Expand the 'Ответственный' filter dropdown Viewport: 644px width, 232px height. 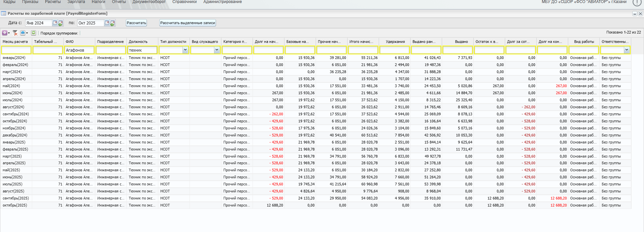point(627,50)
